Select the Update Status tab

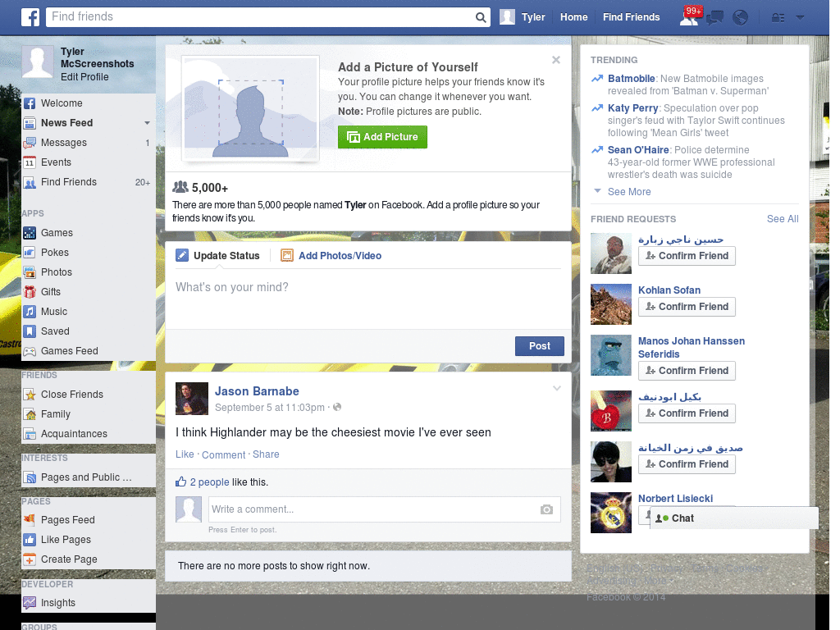218,256
